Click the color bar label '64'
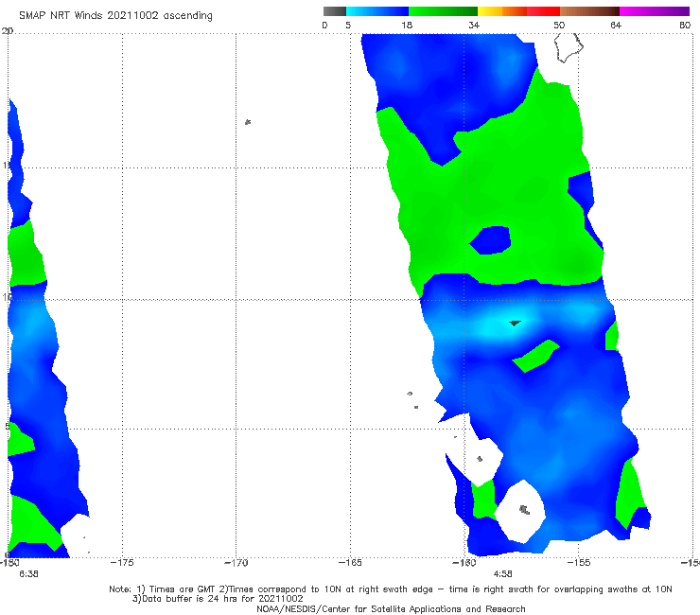Viewport: 700px width, 615px height. [616, 26]
